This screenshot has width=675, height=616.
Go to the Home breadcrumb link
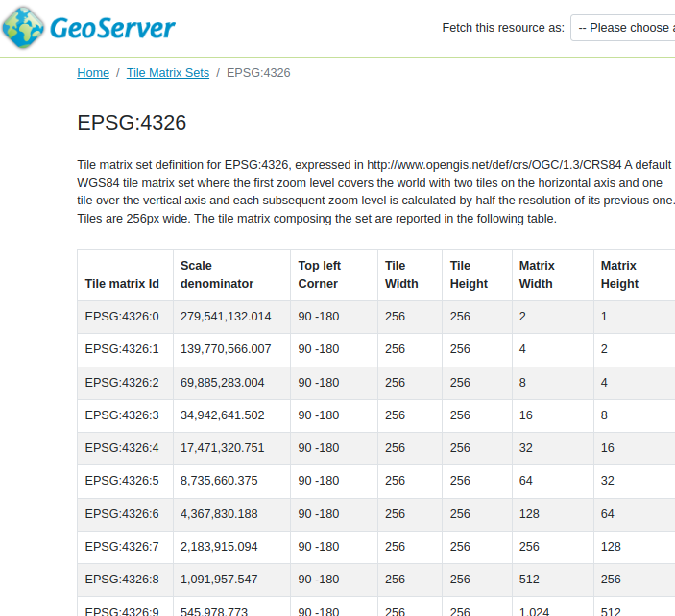[93, 73]
